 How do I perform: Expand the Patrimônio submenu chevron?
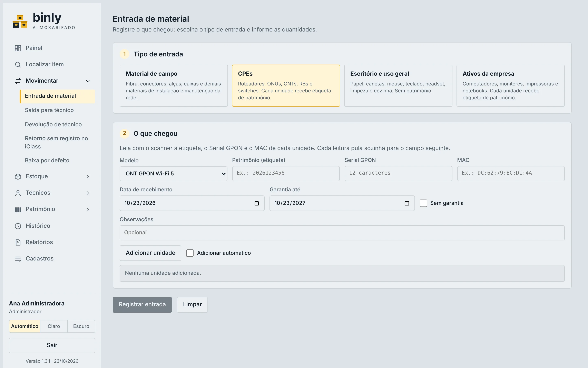click(88, 209)
